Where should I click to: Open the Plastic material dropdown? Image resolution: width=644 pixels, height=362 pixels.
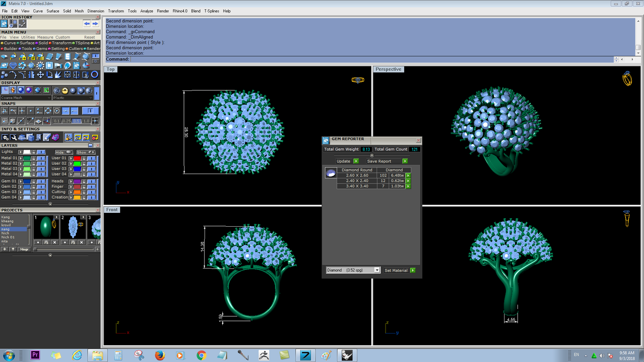[x=73, y=98]
